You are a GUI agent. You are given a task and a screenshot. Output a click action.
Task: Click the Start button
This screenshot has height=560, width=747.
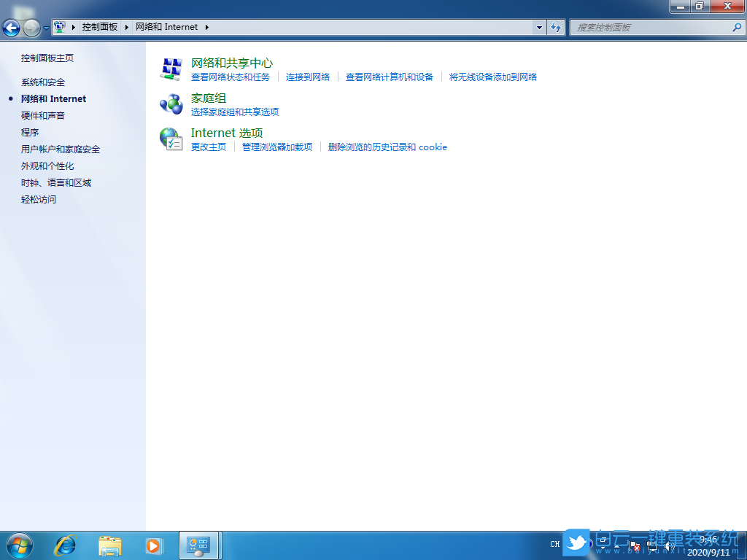18,545
